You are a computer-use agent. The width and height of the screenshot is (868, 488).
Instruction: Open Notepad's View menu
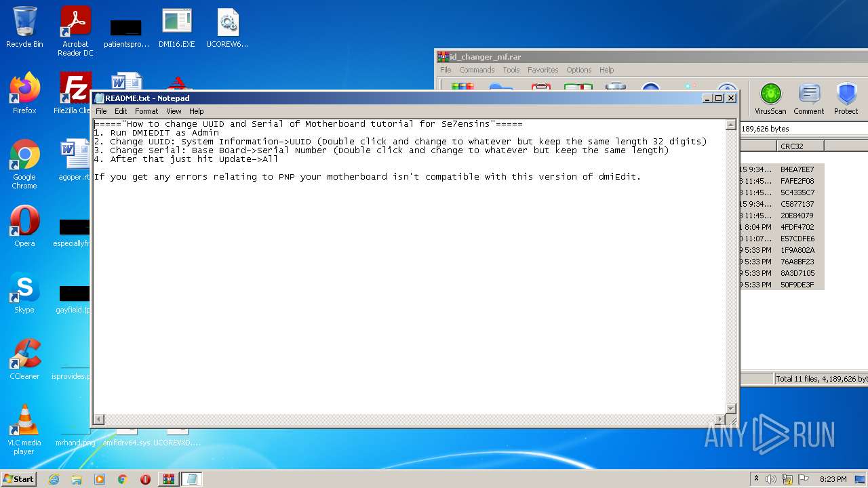click(x=174, y=111)
